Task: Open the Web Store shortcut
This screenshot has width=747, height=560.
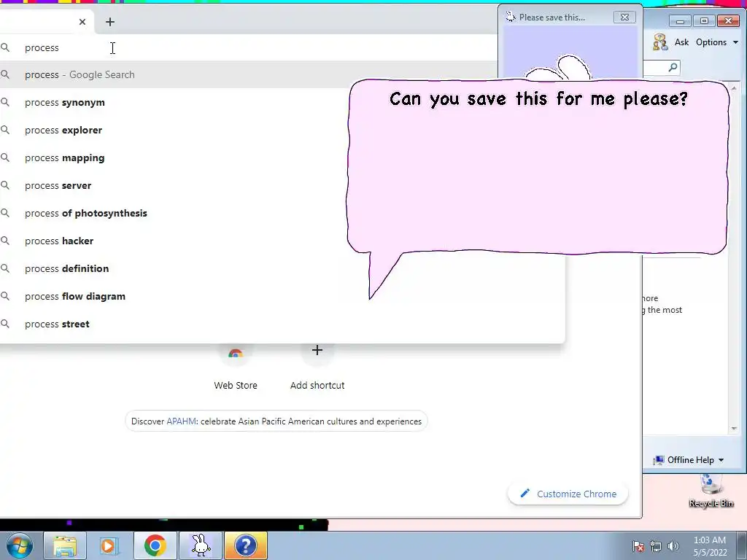Action: (236, 367)
